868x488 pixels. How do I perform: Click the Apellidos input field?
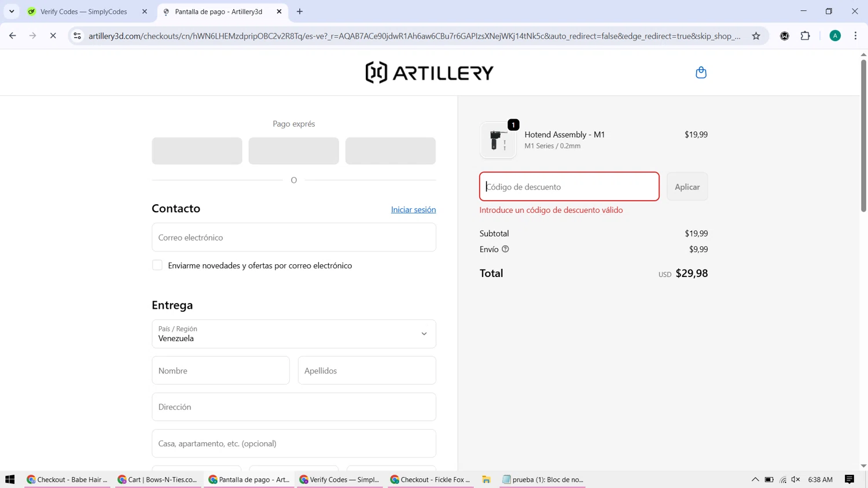tap(367, 371)
